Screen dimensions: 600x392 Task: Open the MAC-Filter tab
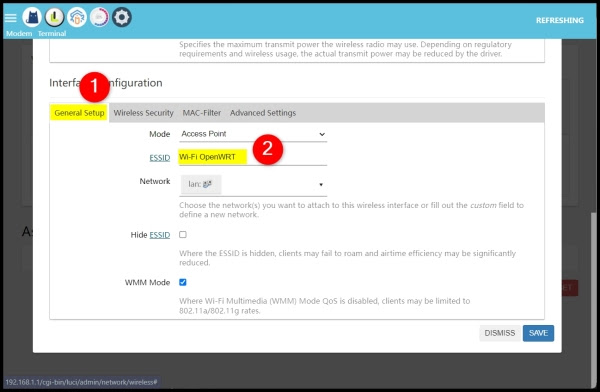[x=202, y=113]
